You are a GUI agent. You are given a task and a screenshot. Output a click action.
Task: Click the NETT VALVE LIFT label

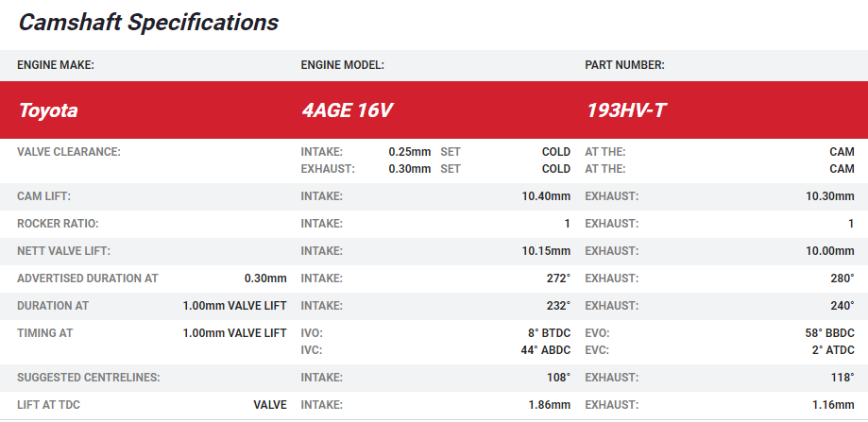[63, 251]
